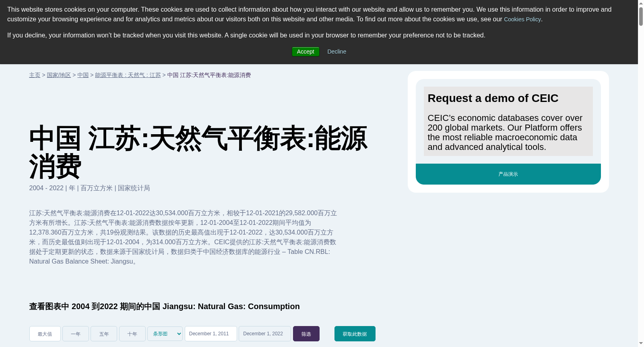Click current breadcrumb 中国 江苏:天然气平衡表:能源消费
Image resolution: width=644 pixels, height=347 pixels.
tap(209, 75)
